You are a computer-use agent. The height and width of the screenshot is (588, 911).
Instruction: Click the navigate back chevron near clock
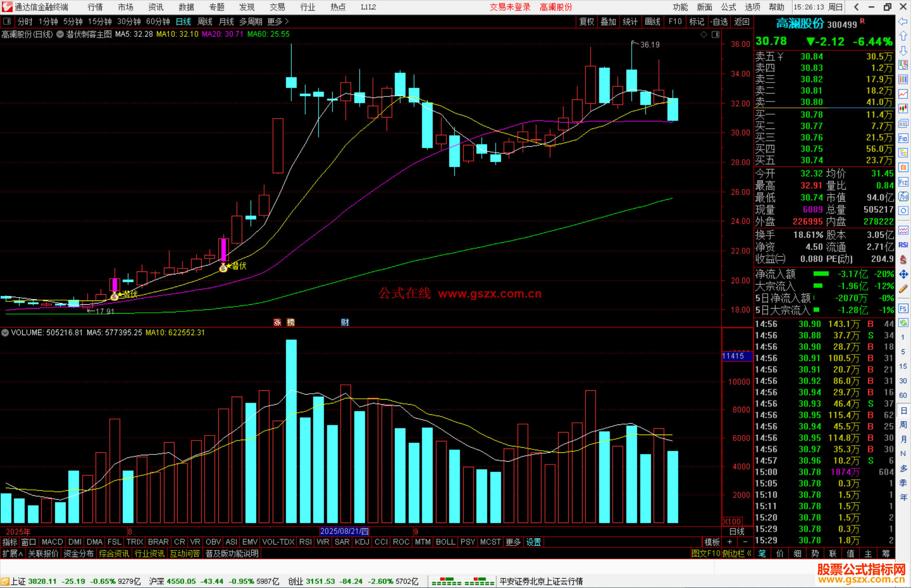[856, 7]
